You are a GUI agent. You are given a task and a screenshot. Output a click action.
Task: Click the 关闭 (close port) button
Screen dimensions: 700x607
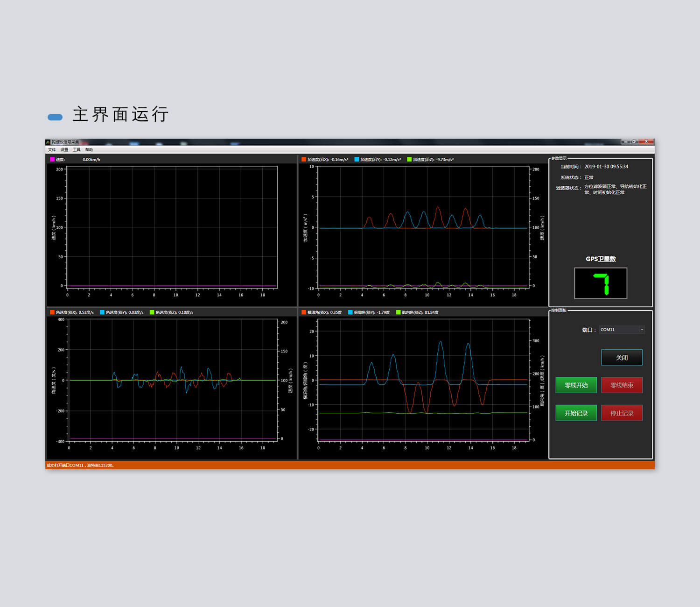point(622,358)
